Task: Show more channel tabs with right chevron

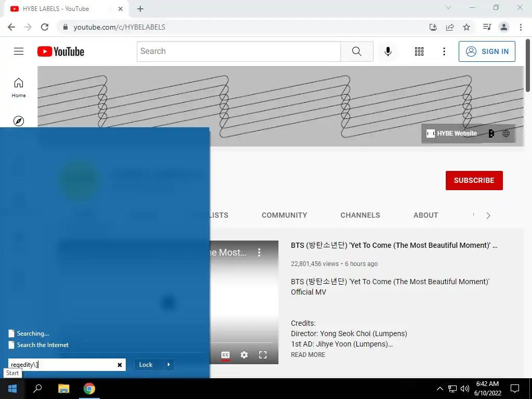Action: 488,216
